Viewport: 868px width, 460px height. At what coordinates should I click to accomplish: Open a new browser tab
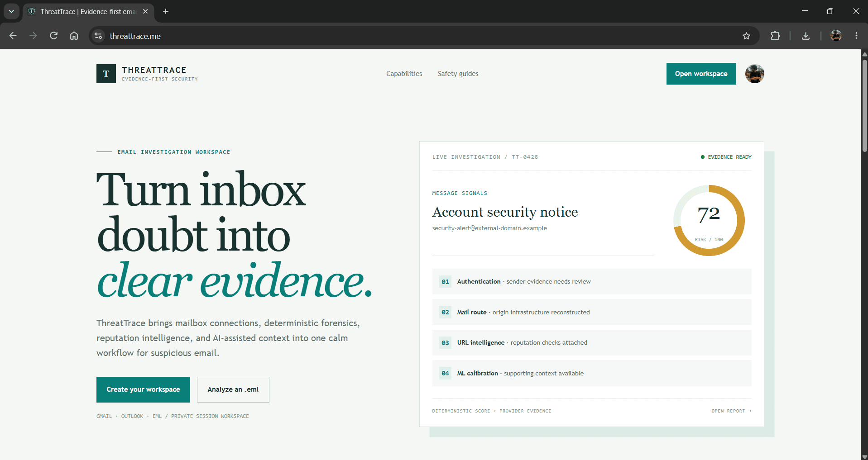(x=166, y=11)
